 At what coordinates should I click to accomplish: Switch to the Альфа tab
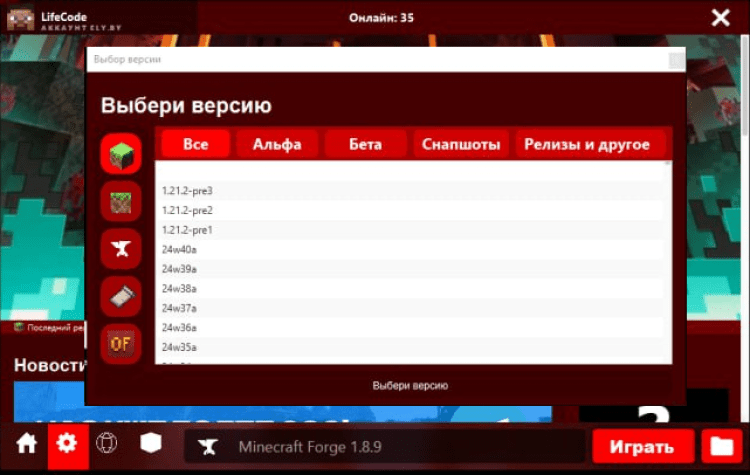pyautogui.click(x=277, y=144)
